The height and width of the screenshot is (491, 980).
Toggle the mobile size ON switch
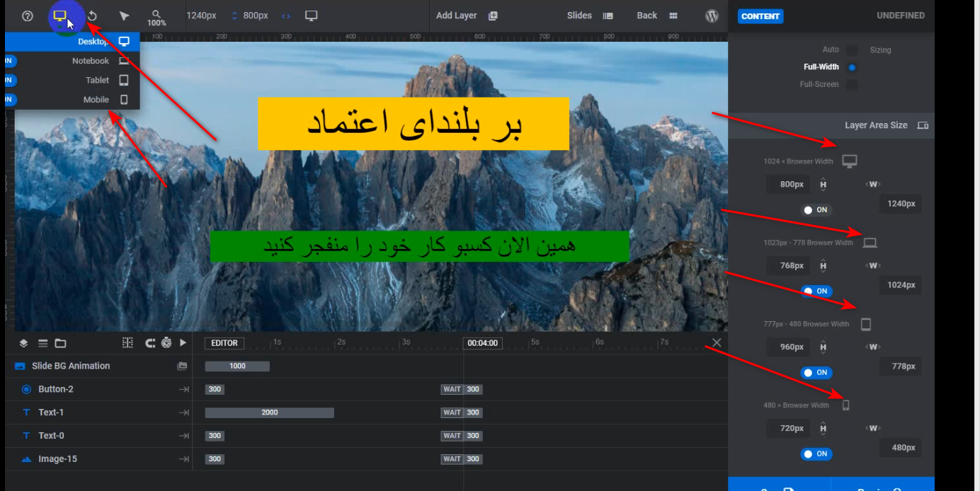[816, 454]
